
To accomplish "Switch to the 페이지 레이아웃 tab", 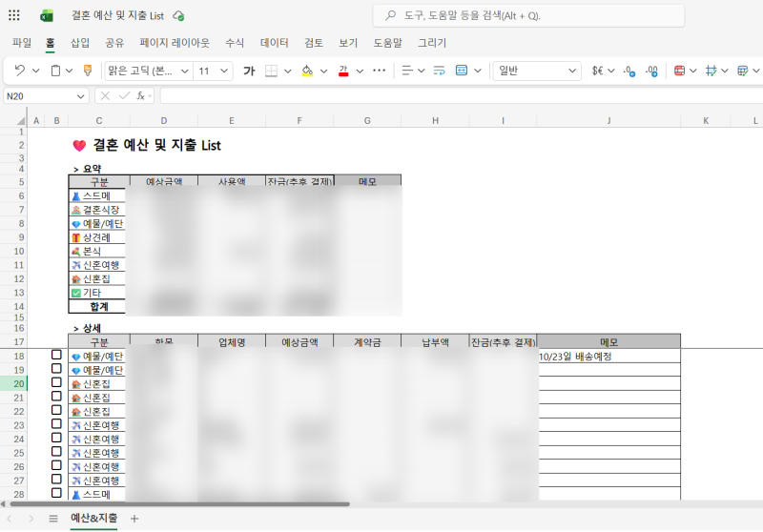I will pos(175,43).
